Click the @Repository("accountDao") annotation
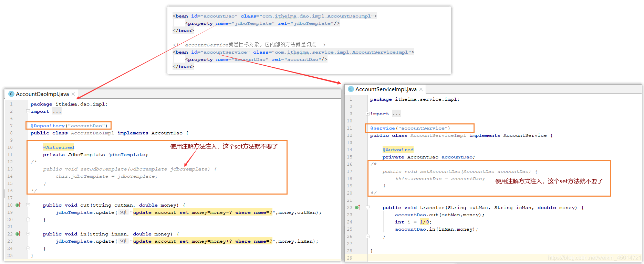The height and width of the screenshot is (264, 644). [69, 126]
